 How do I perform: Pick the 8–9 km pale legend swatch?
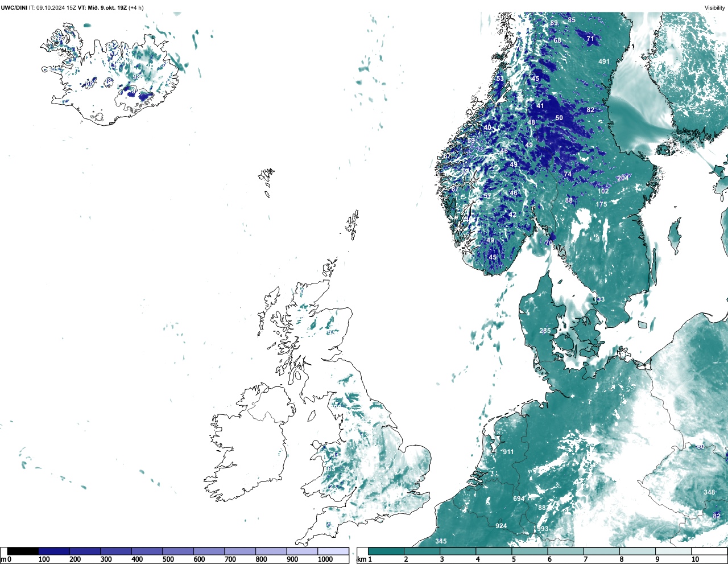coord(638,551)
